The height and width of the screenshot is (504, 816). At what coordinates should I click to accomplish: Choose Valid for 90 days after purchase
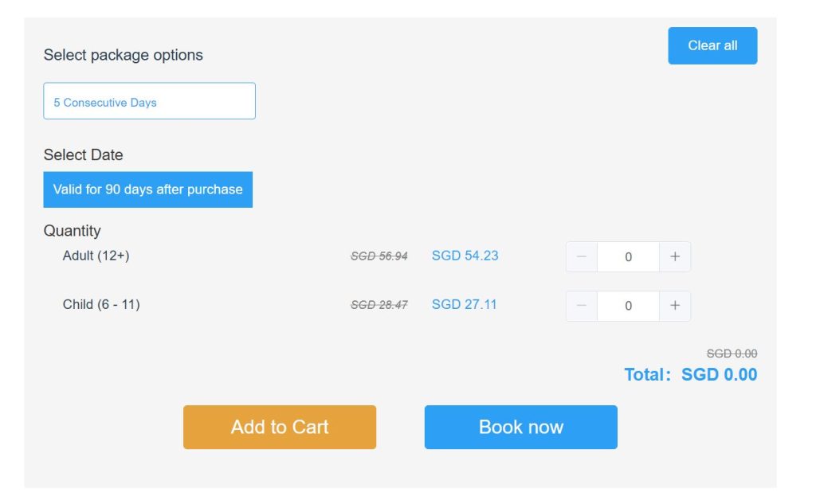pos(147,189)
